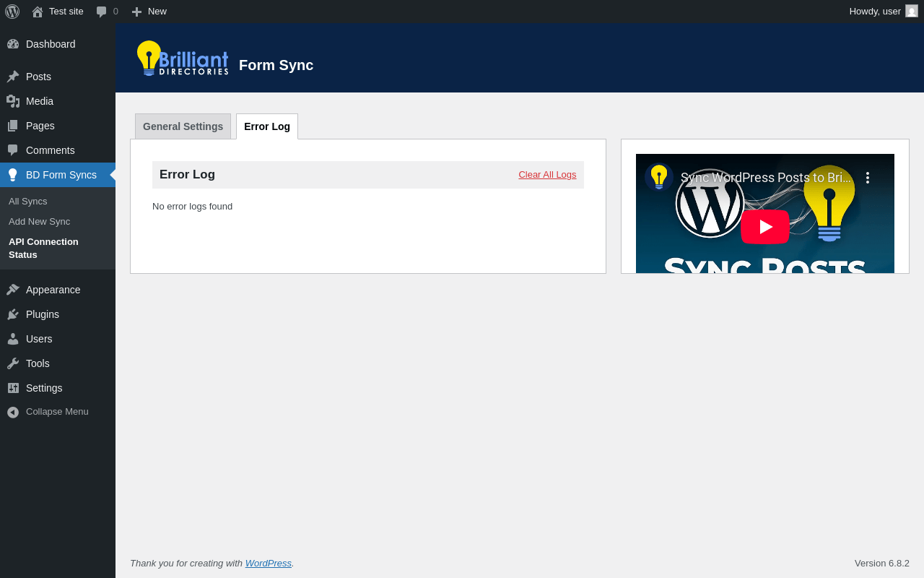
Task: Open API Connection Status submenu item
Action: point(43,249)
